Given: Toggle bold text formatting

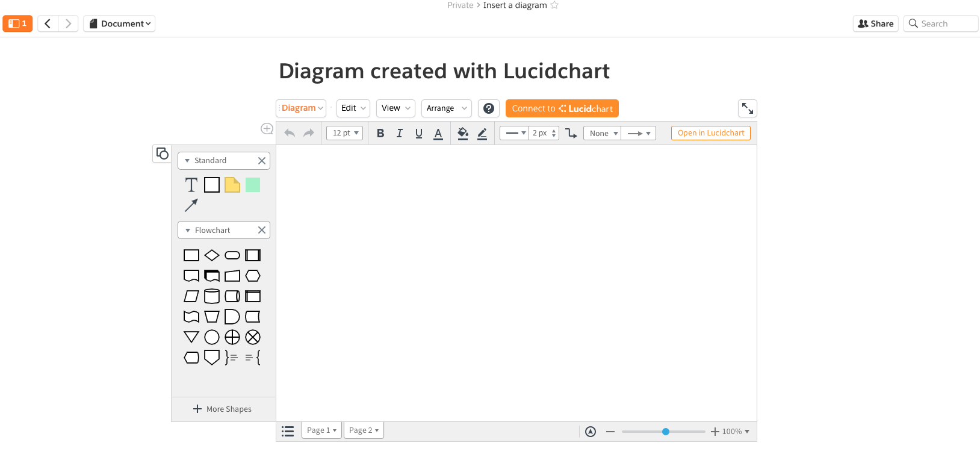Looking at the screenshot, I should (380, 133).
